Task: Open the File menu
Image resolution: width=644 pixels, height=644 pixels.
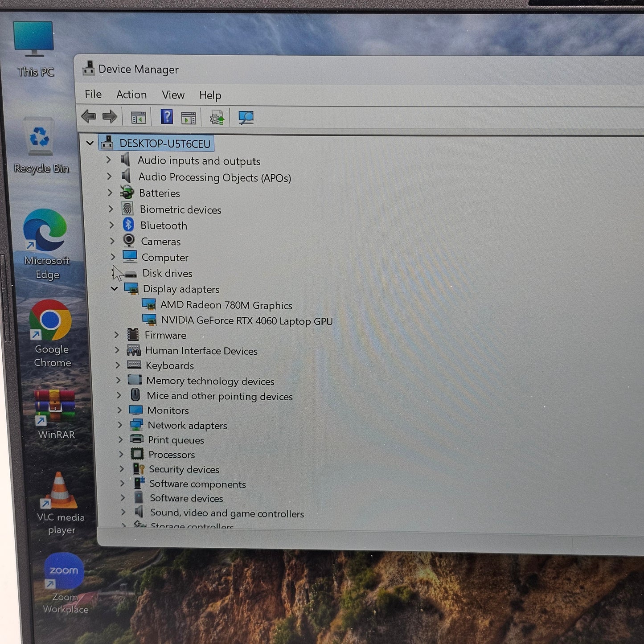Action: pyautogui.click(x=93, y=94)
